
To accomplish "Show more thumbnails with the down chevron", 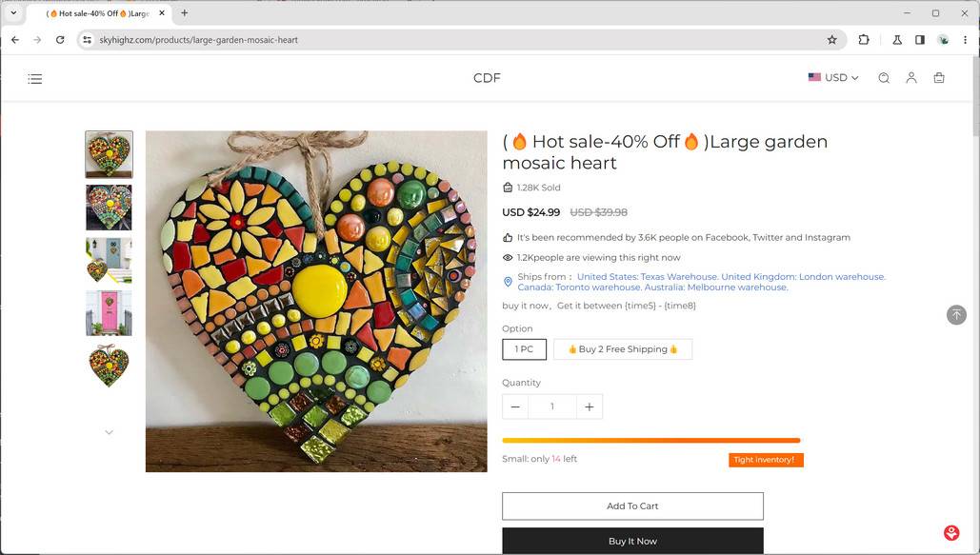I will [109, 432].
